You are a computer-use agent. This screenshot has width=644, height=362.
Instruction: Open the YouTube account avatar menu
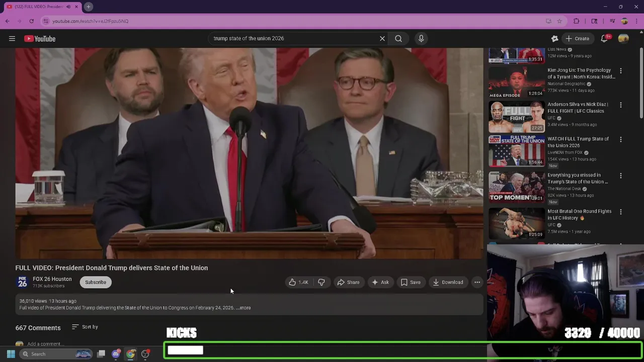coord(623,38)
